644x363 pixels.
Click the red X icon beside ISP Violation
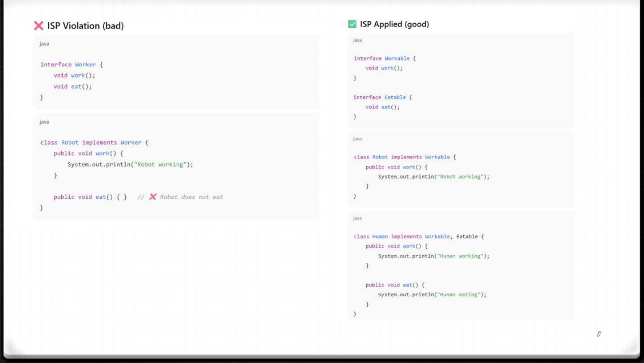pyautogui.click(x=38, y=26)
